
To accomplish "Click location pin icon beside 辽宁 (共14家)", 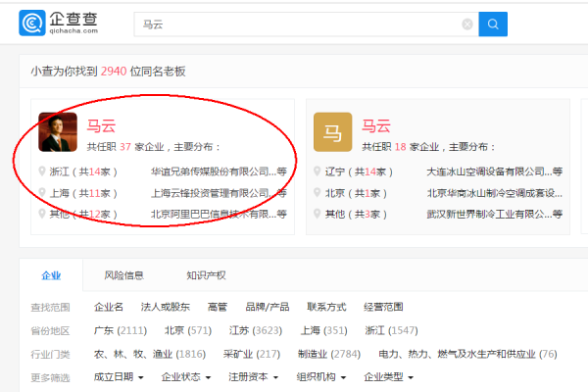I will [x=317, y=171].
